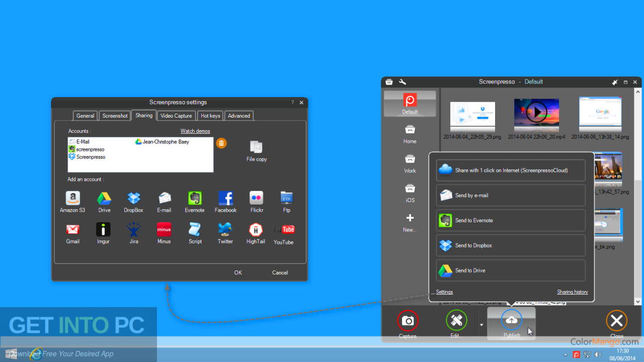Add a Script sharing account

pos(195,233)
